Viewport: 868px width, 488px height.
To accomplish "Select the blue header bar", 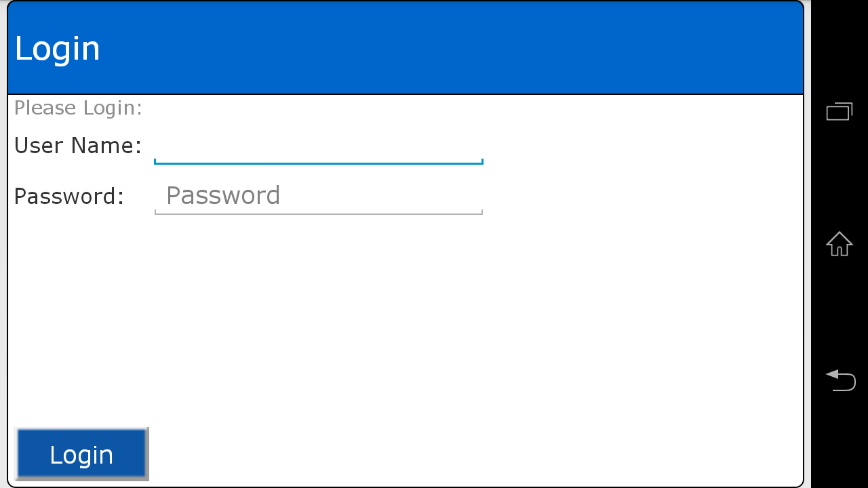I will tap(406, 47).
